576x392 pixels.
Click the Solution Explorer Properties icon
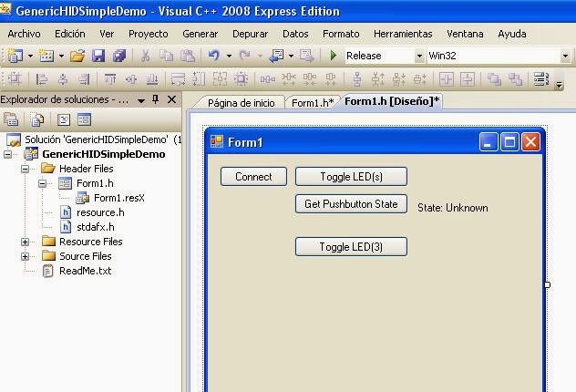point(11,119)
